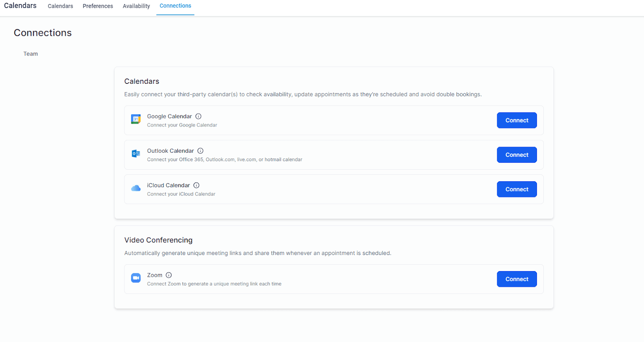
Task: Click the Outlook Calendar logo icon
Action: (x=136, y=153)
